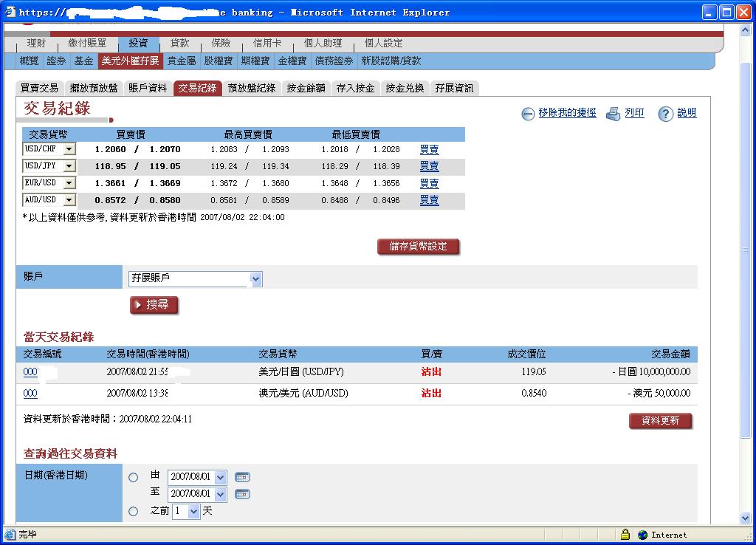Image resolution: width=756 pixels, height=545 pixels.
Task: Open the AUD/USD currency dropdown
Action: [x=69, y=199]
